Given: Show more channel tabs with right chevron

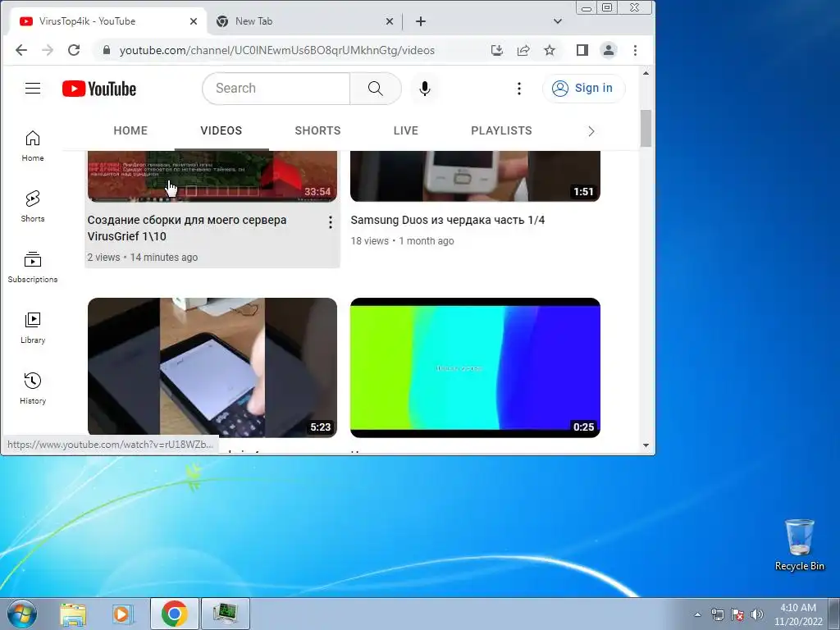Looking at the screenshot, I should point(591,131).
